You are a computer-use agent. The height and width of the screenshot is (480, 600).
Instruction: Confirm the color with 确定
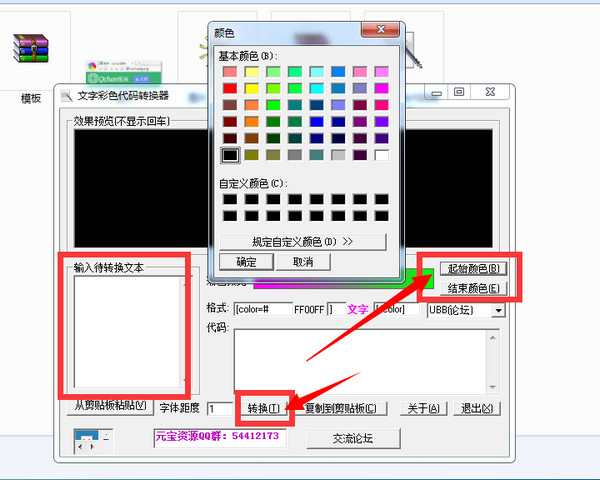[x=246, y=262]
